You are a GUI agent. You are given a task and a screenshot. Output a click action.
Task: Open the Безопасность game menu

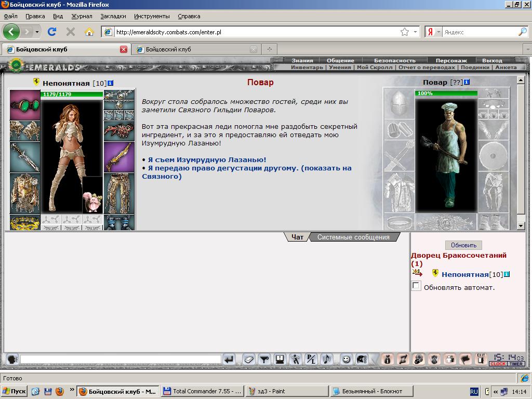(395, 60)
